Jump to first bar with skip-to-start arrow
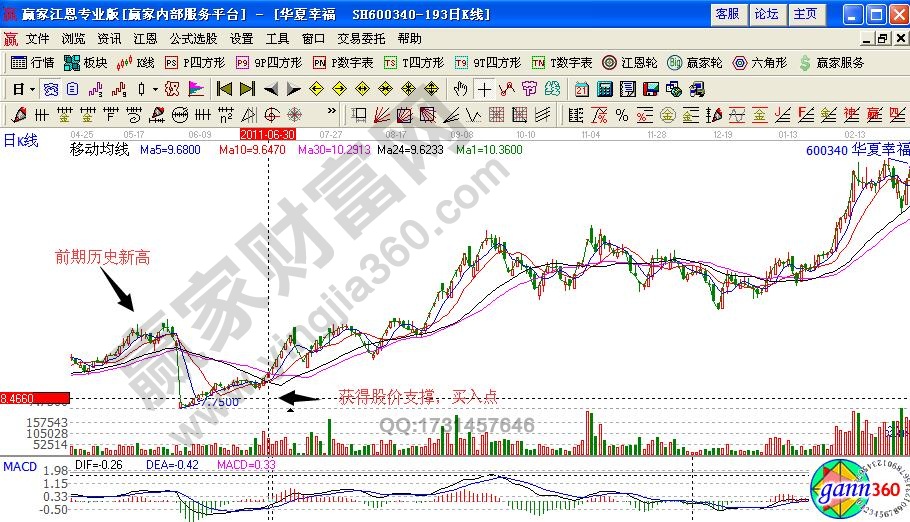 (x=224, y=88)
